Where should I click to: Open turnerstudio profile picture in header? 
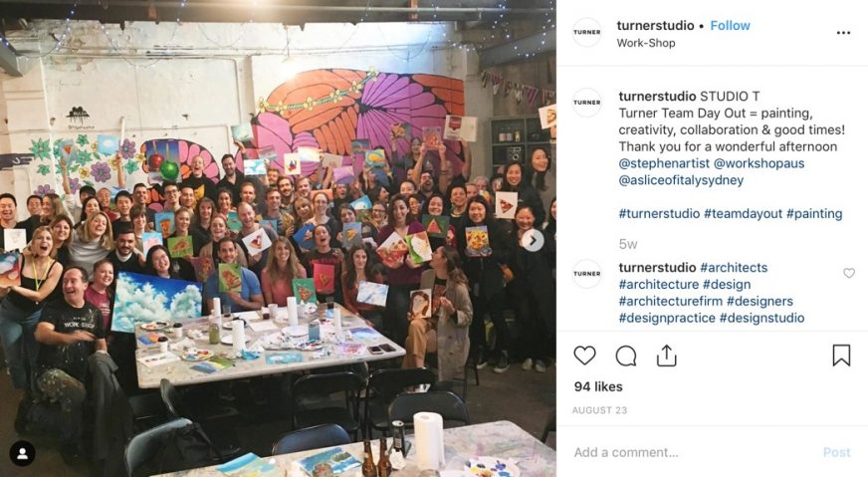coord(586,32)
